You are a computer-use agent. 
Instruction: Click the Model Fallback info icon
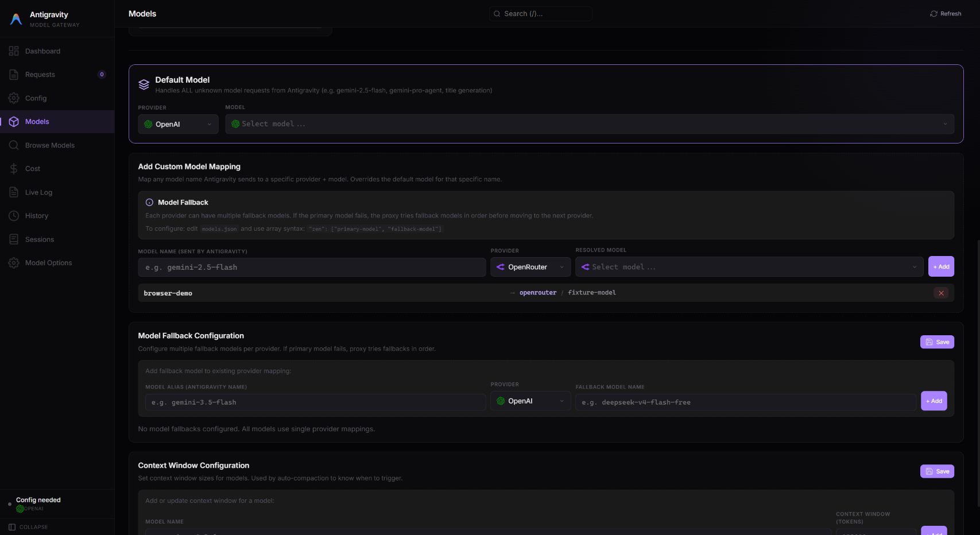149,203
